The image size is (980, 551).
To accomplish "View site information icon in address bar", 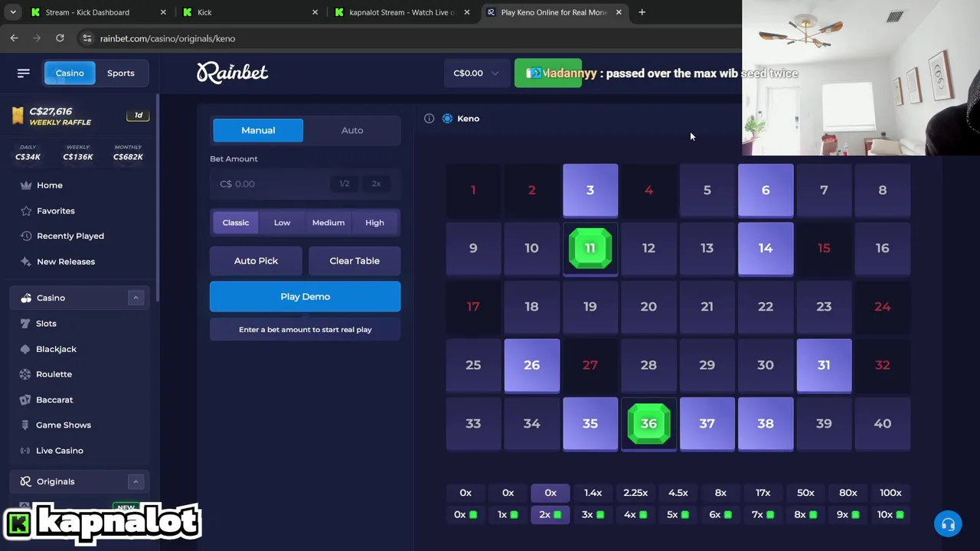I will 87,38.
